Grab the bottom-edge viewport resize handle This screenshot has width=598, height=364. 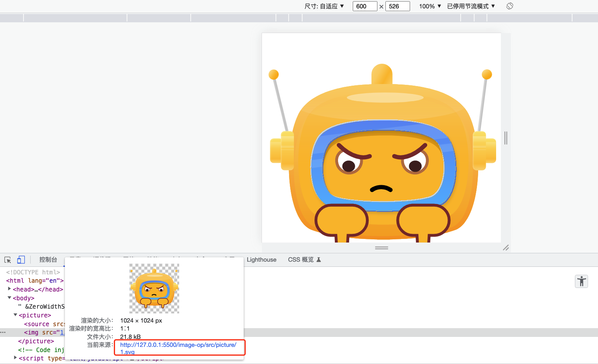[x=381, y=248]
